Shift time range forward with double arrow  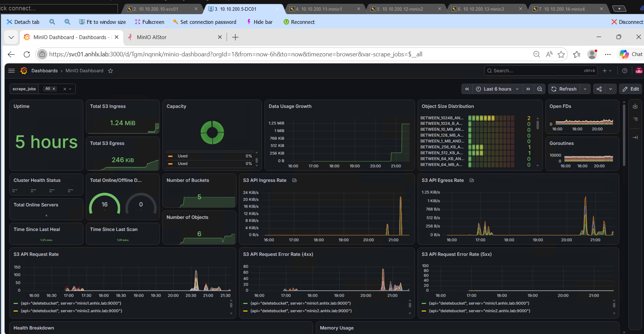(528, 89)
